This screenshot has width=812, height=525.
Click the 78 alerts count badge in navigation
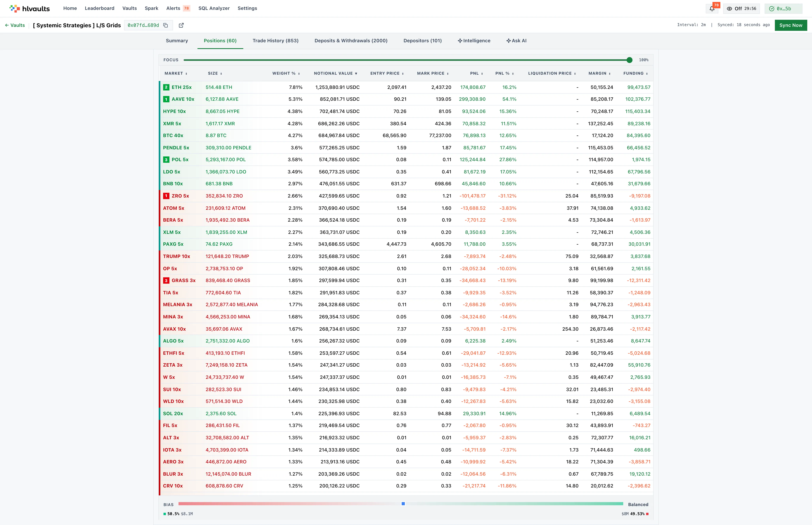(x=186, y=8)
